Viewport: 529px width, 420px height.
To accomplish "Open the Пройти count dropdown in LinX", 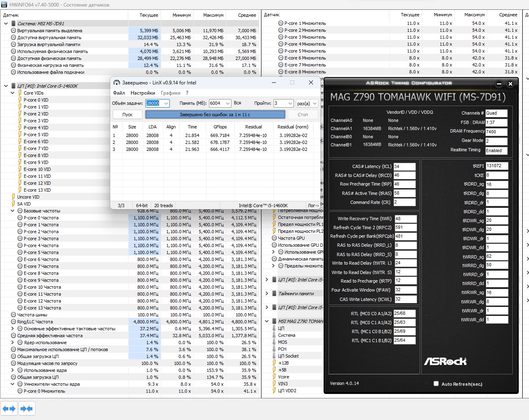I will [290, 104].
